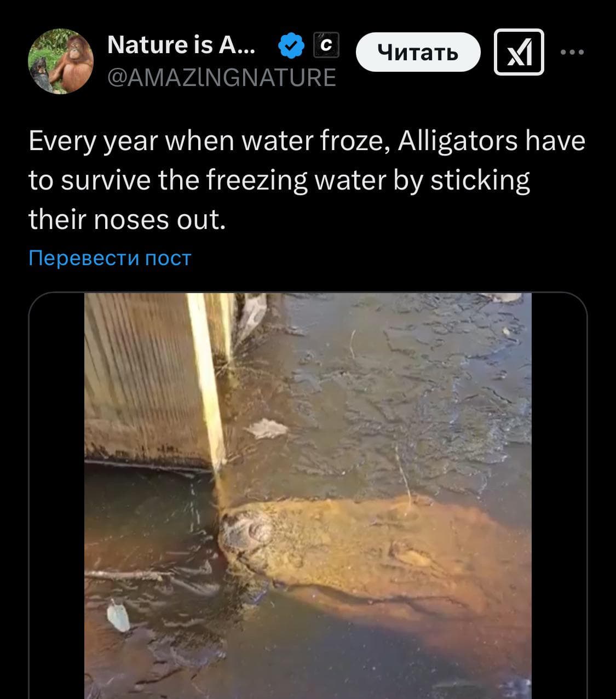Click the Перевести пост translation link

(x=110, y=257)
